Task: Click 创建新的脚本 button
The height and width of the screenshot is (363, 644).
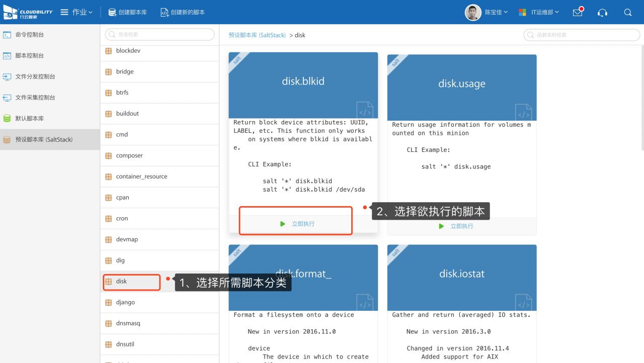Action: [182, 12]
